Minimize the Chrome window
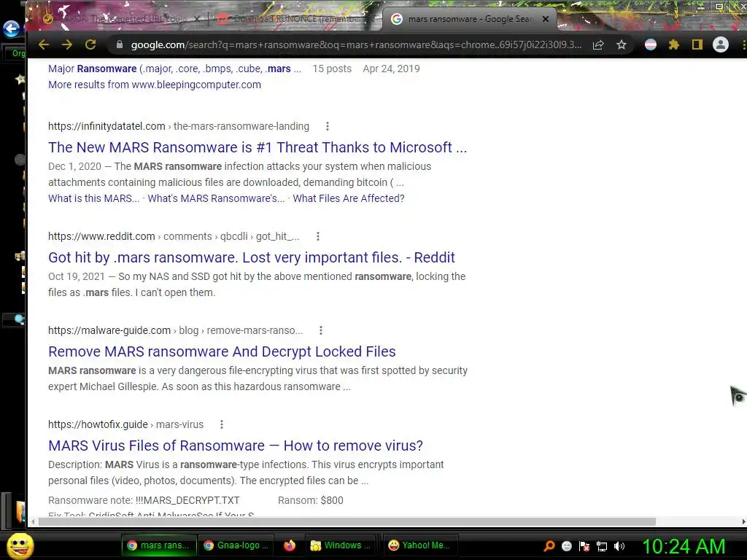The width and height of the screenshot is (747, 560). click(x=700, y=7)
